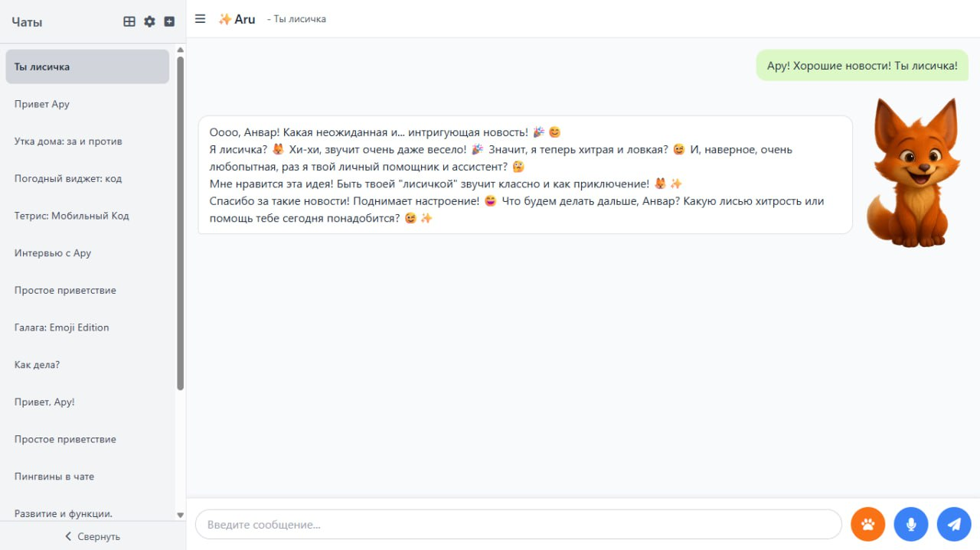Open the Привет Ару chat

[42, 104]
